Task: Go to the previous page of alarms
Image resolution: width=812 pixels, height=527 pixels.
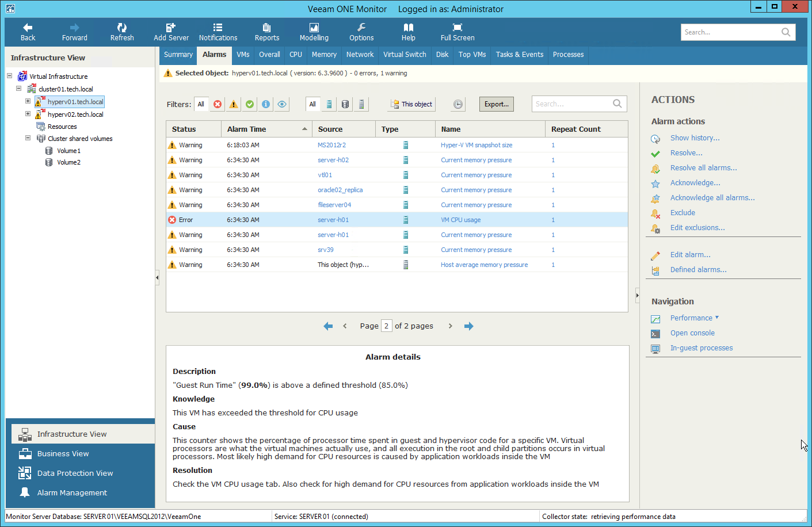Action: pyautogui.click(x=345, y=326)
